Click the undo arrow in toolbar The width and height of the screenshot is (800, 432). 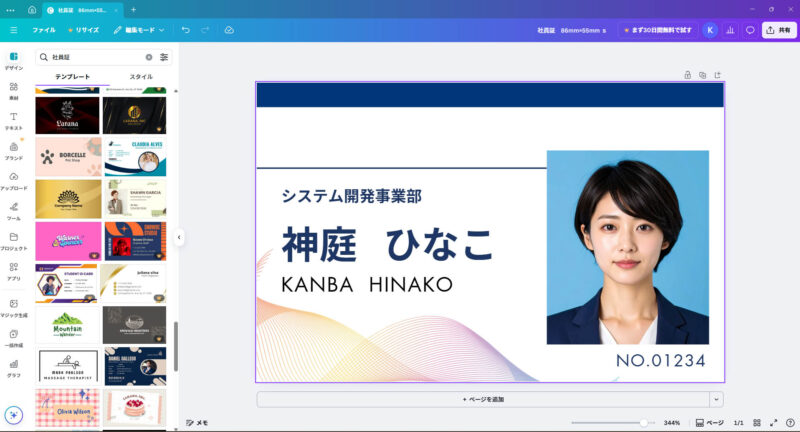click(x=185, y=30)
